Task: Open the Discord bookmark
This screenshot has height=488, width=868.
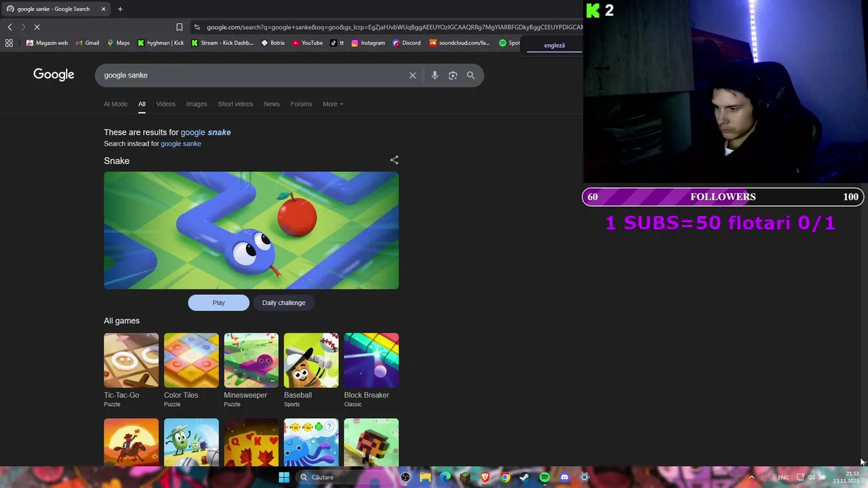Action: (406, 43)
